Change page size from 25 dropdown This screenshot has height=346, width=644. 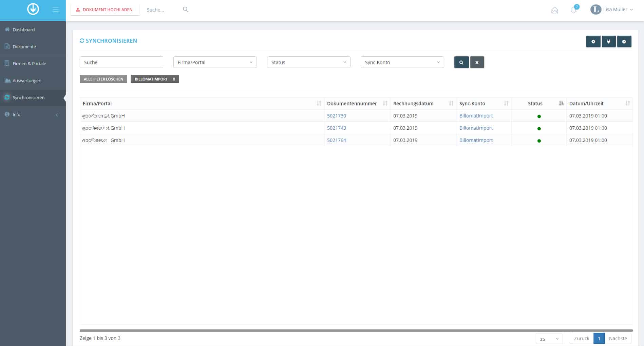tap(549, 339)
